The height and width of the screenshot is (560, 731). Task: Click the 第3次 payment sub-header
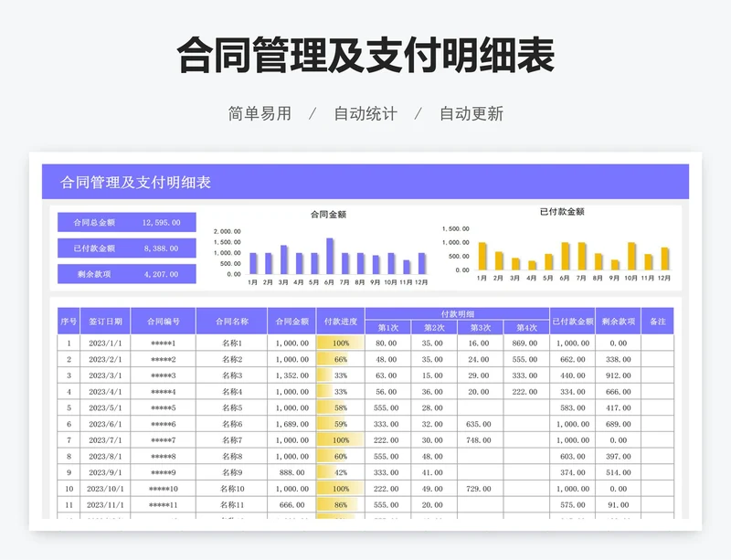[x=481, y=328]
